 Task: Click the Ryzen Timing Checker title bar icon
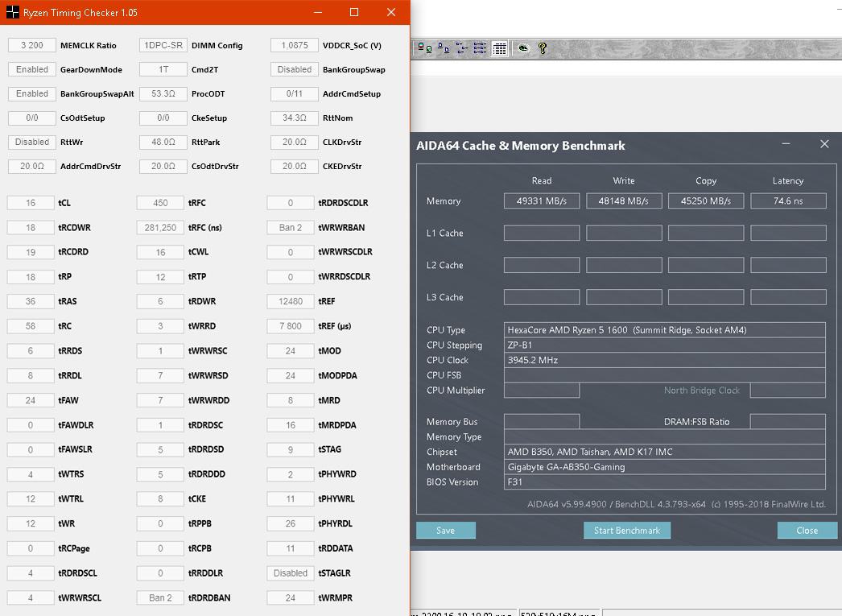12,12
